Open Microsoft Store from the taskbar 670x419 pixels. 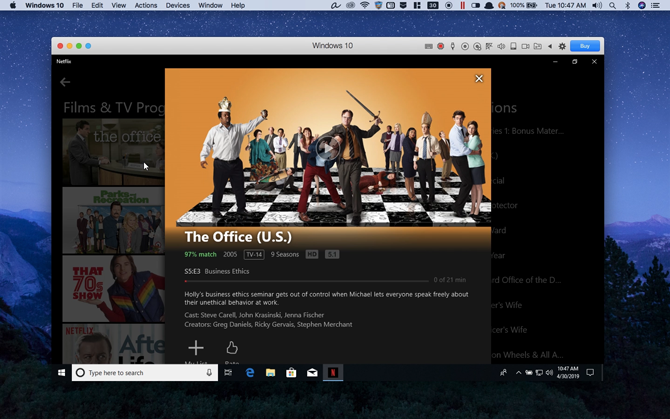tap(291, 372)
